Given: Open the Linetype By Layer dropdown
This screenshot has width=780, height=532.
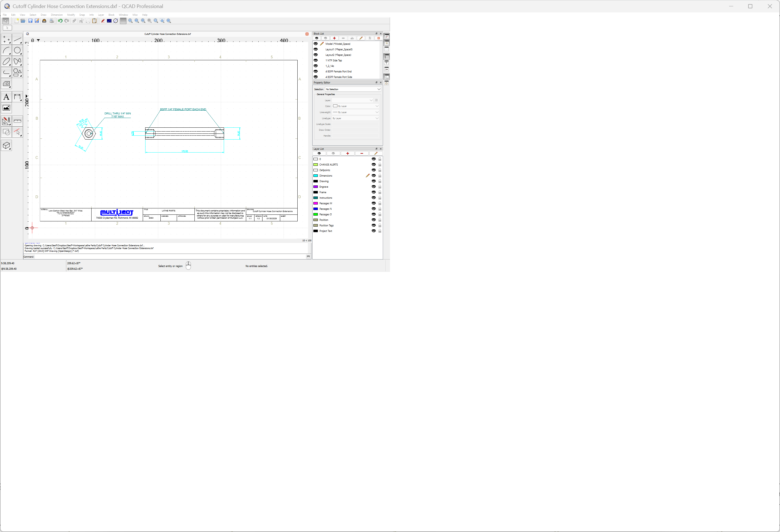Looking at the screenshot, I should click(x=355, y=118).
